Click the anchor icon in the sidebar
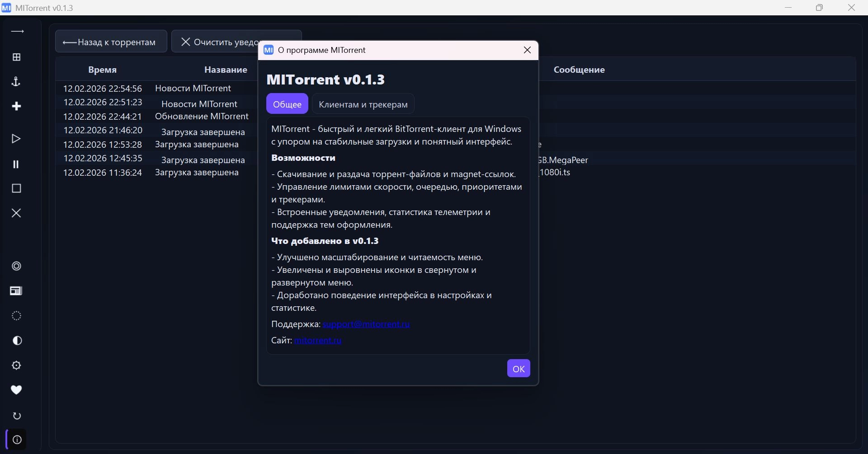This screenshot has width=868, height=454. click(16, 82)
